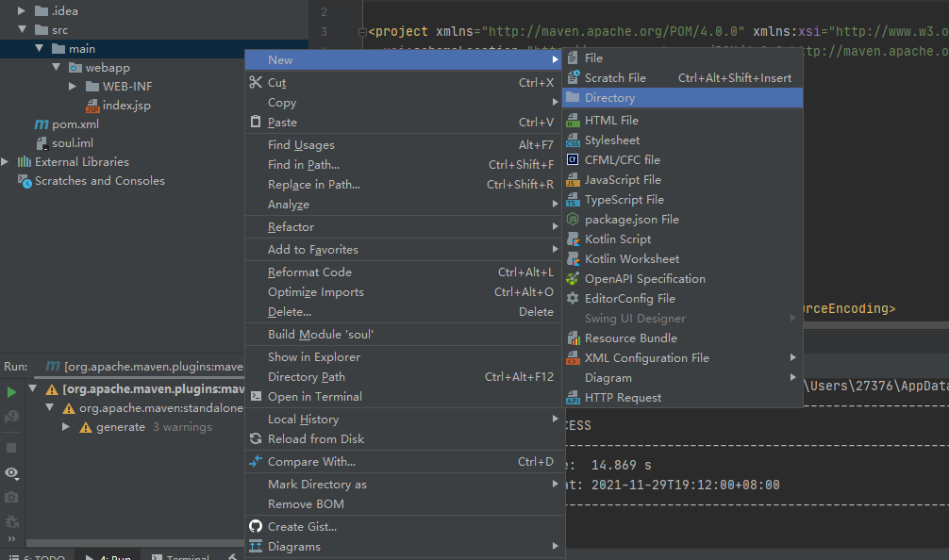Collapse the src folder

click(x=23, y=29)
